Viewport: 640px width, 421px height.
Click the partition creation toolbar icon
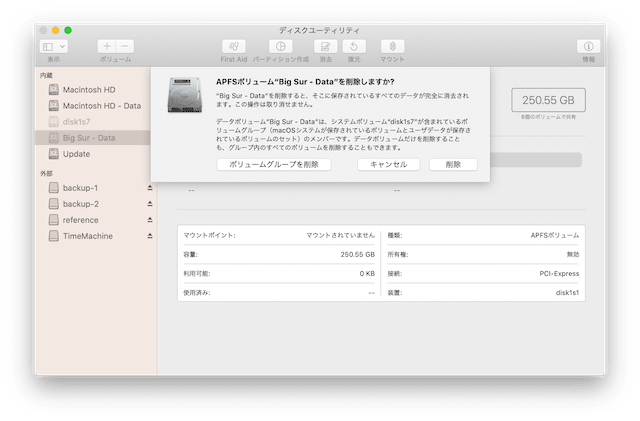(281, 47)
